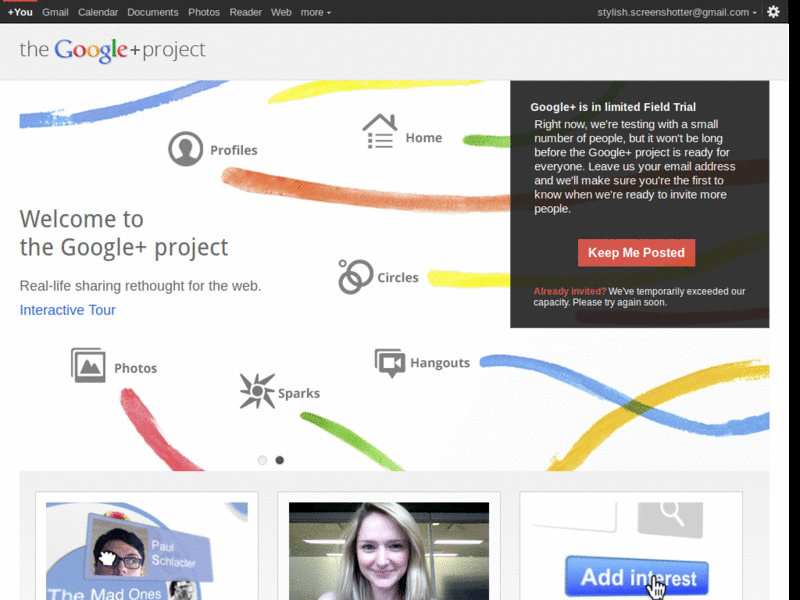Click the Photos picture icon

pos(88,365)
